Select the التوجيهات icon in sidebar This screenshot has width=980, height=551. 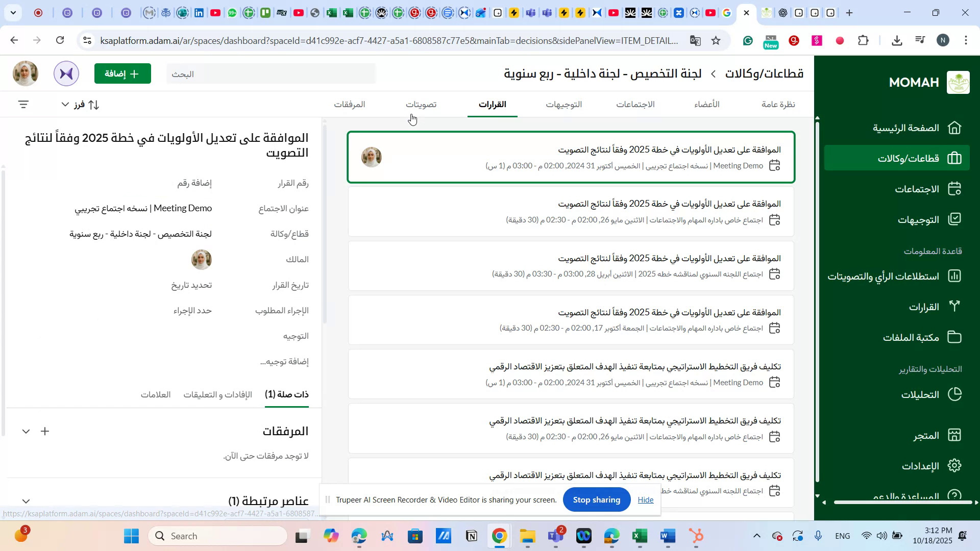954,219
